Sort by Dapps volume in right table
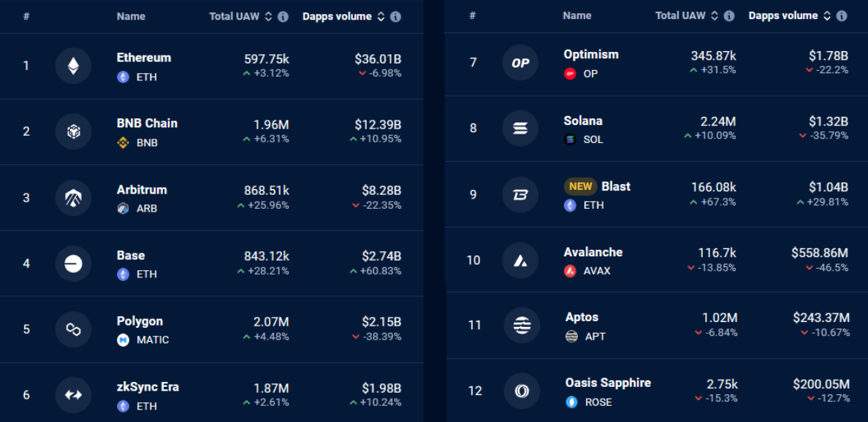 point(826,15)
